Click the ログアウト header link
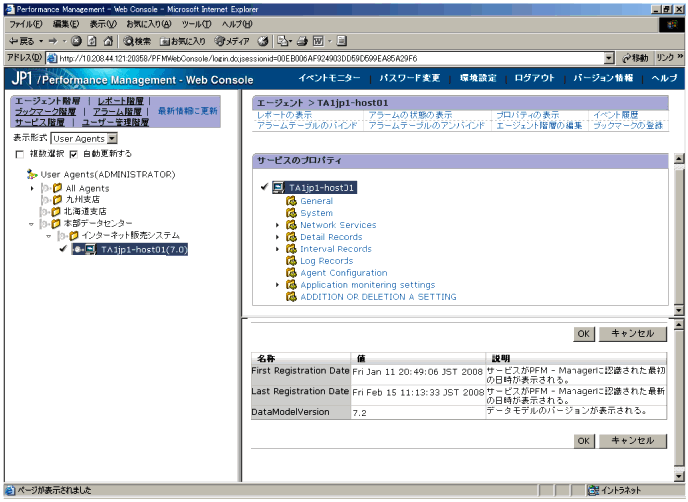The image size is (688, 502). [x=534, y=77]
